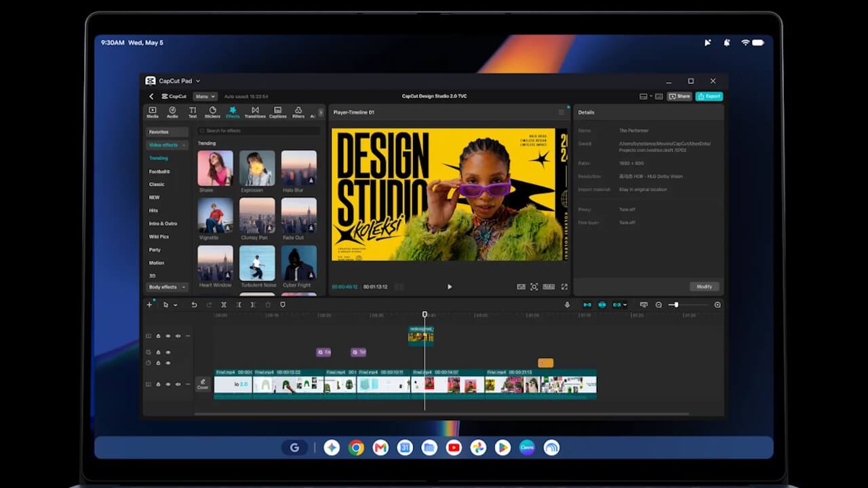Hide the main video track

(168, 384)
